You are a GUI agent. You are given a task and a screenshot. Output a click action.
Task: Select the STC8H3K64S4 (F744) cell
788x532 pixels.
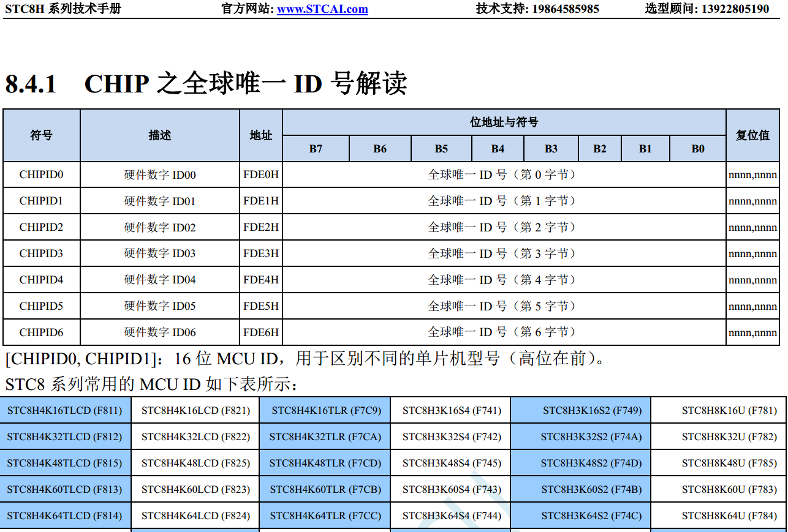point(451,515)
